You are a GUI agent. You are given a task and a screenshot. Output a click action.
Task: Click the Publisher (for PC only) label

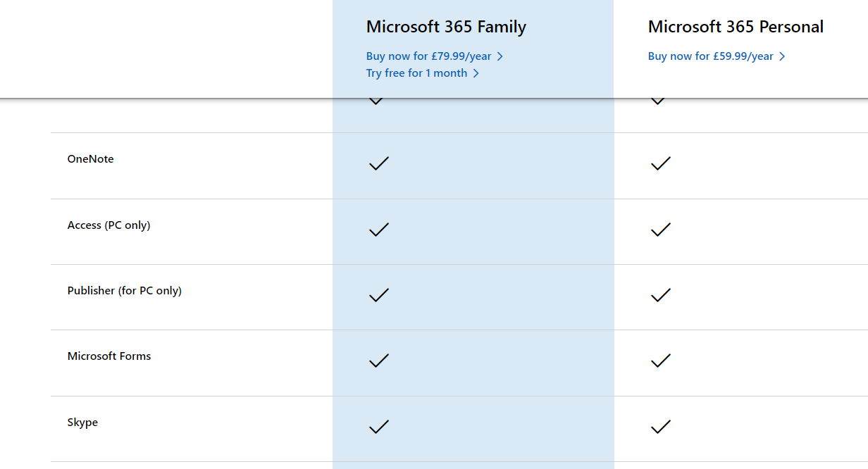coord(125,291)
